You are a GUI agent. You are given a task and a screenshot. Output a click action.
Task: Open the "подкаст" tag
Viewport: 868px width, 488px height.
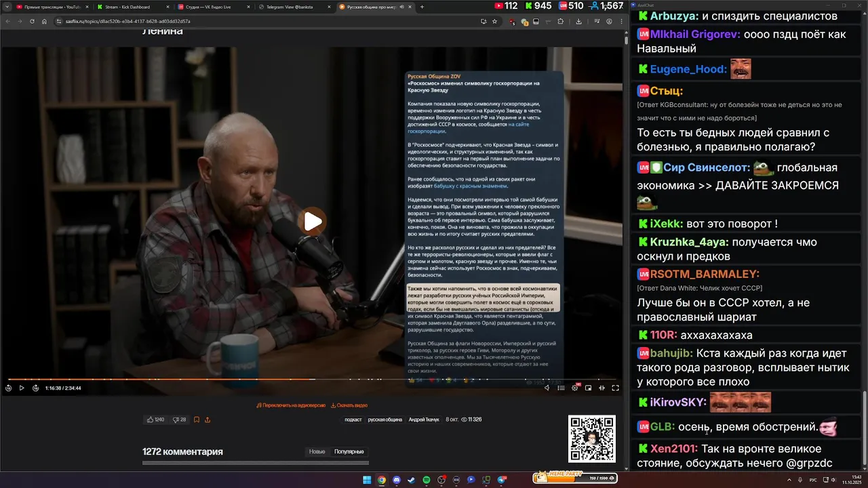pyautogui.click(x=353, y=420)
